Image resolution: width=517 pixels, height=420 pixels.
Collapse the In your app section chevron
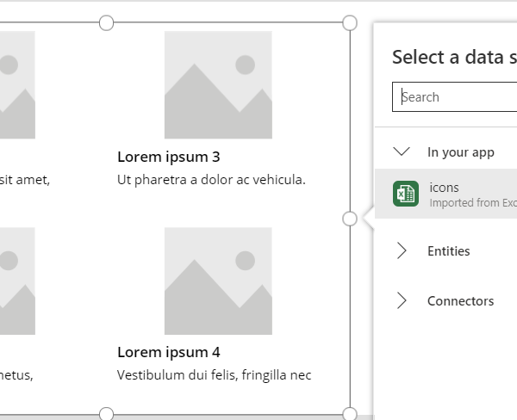tap(402, 151)
